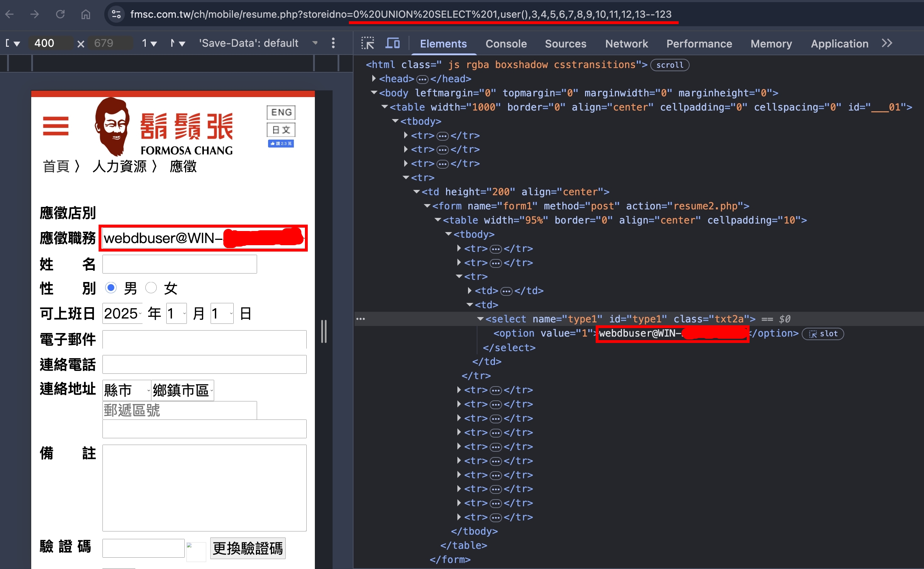Click the 姓名 text input
This screenshot has height=569, width=924.
tap(180, 264)
